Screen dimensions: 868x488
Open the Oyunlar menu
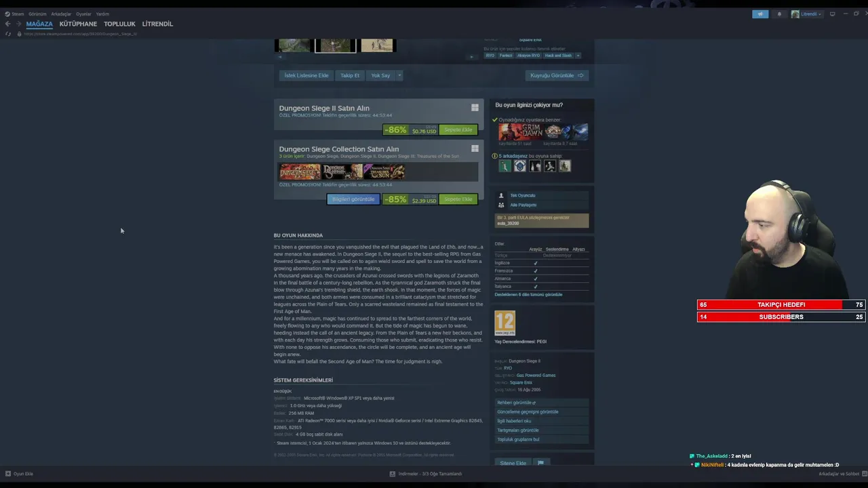[83, 14]
